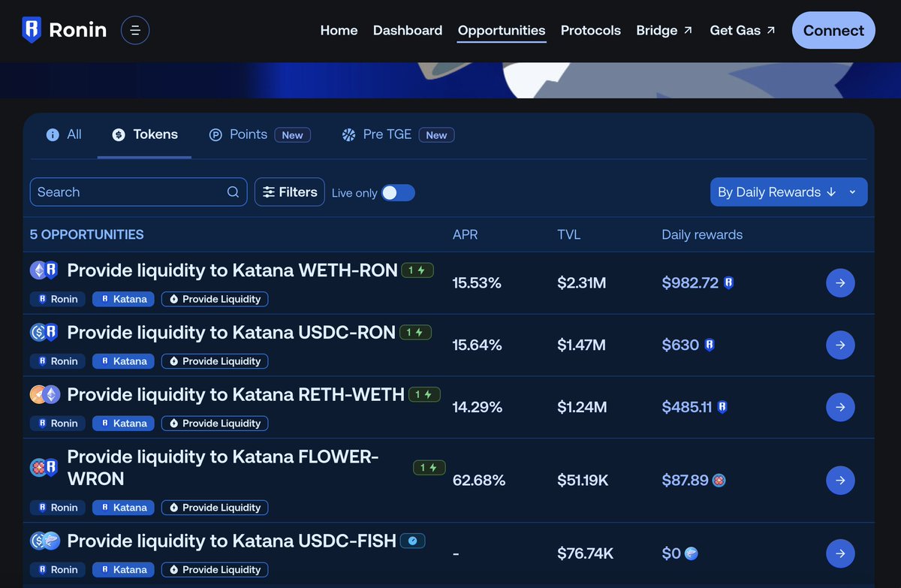Click the 5 OPPORTUNITIES count label
901x588 pixels.
click(87, 234)
